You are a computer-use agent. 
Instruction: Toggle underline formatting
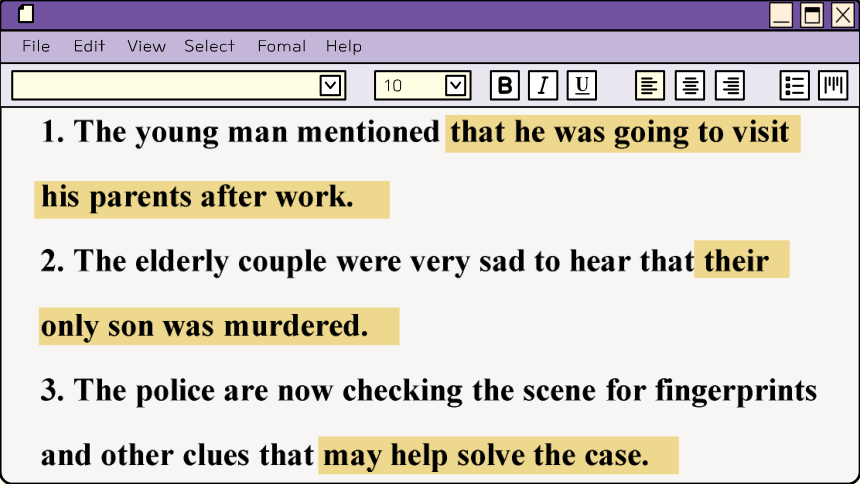click(x=581, y=85)
